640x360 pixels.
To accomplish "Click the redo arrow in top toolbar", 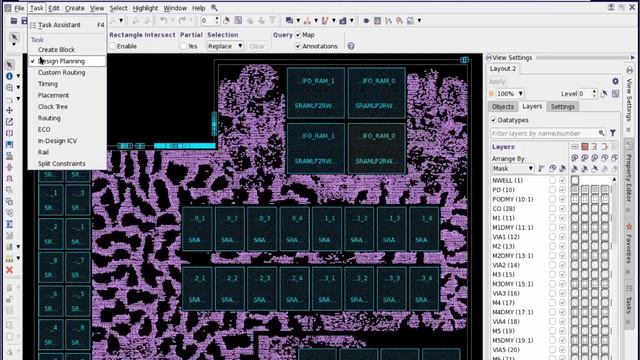I will coord(182,20).
